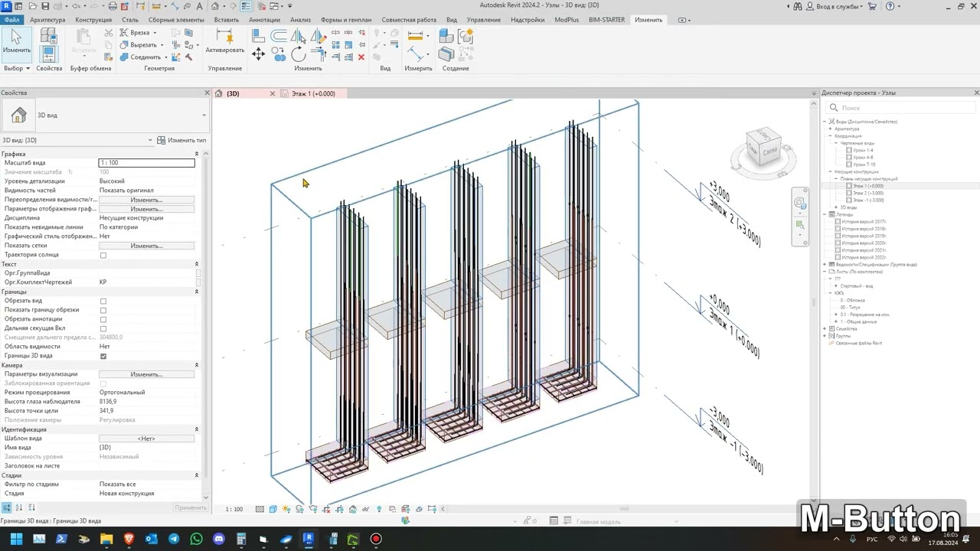Open the Врезка dropdown arrow
Image resolution: width=980 pixels, height=551 pixels.
(x=155, y=33)
